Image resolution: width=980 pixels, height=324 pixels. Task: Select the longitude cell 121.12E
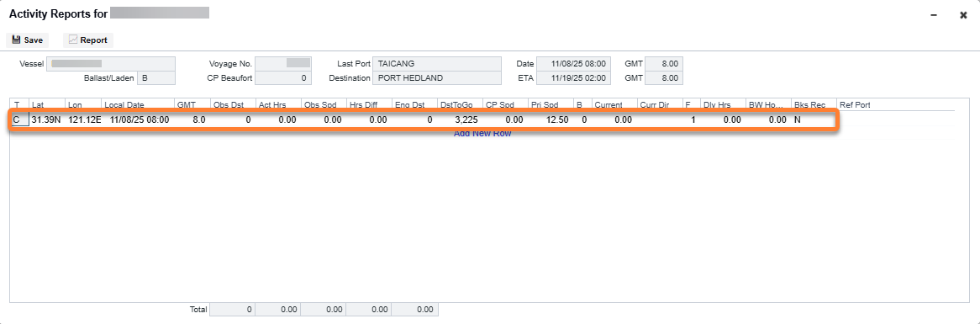(83, 120)
